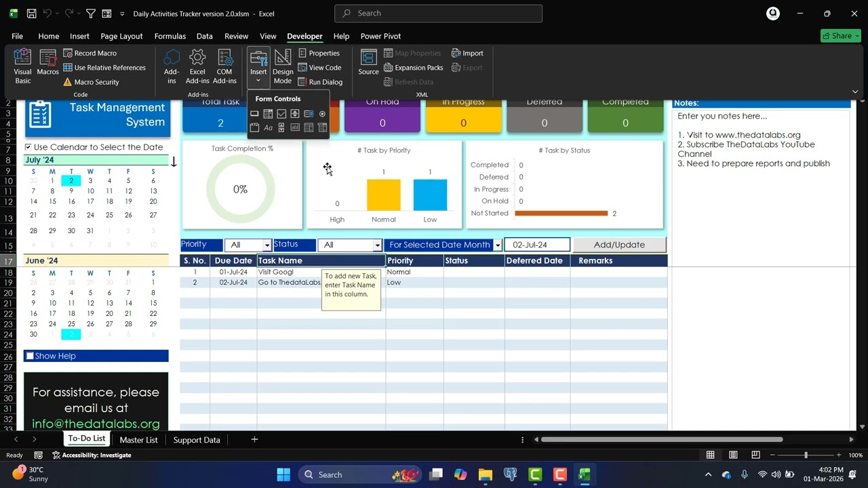Image resolution: width=868 pixels, height=488 pixels.
Task: Uncheck Use Calendar to Select the Date
Action: [x=28, y=147]
